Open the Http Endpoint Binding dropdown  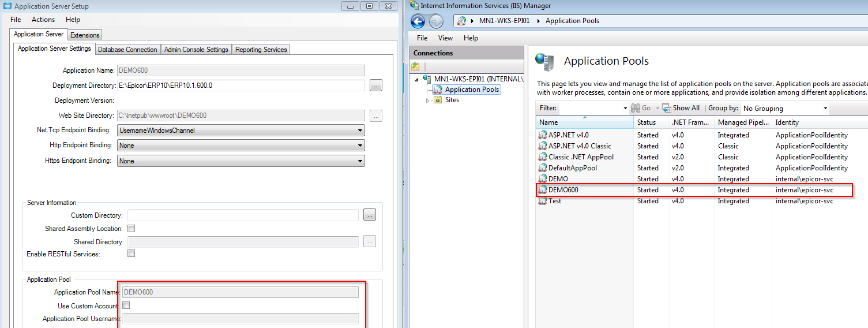(x=241, y=146)
